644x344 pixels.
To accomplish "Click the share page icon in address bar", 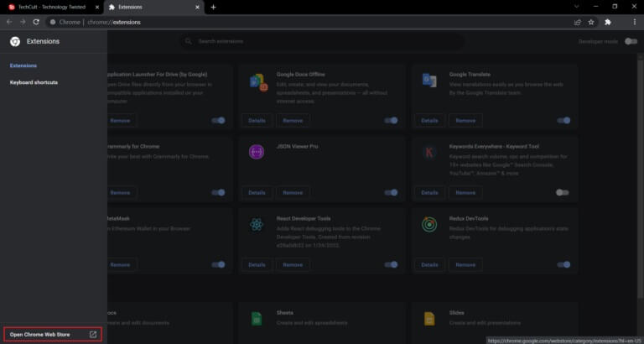I will [578, 22].
